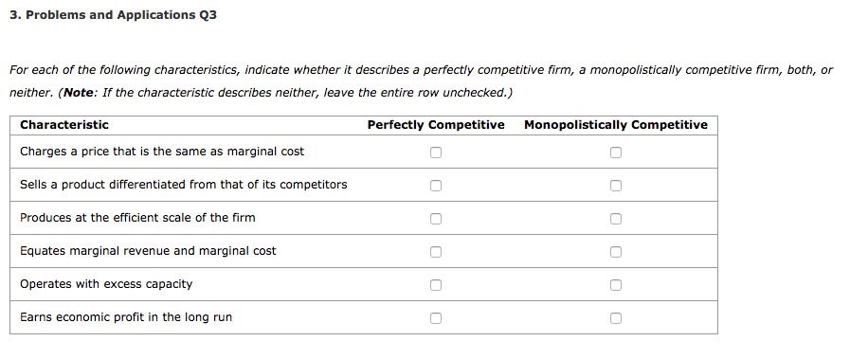Tick Perfectly Competitive for long run economic profit
This screenshot has width=868, height=359.
tap(436, 318)
